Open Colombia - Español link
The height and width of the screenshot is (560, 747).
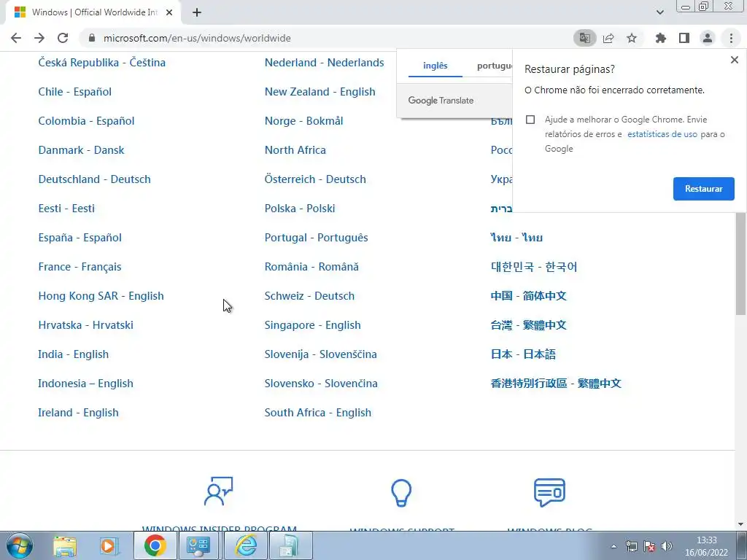point(86,120)
